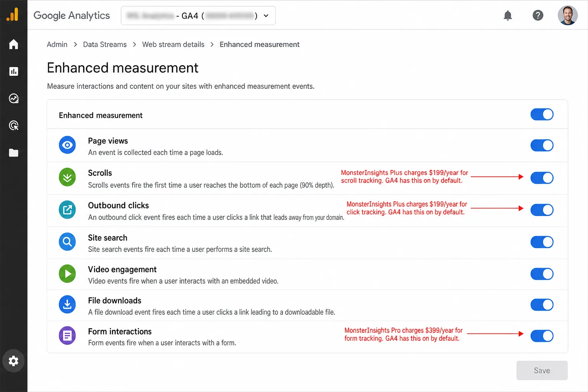The image size is (588, 392).
Task: Toggle the main Enhanced measurement switch
Action: pyautogui.click(x=542, y=114)
